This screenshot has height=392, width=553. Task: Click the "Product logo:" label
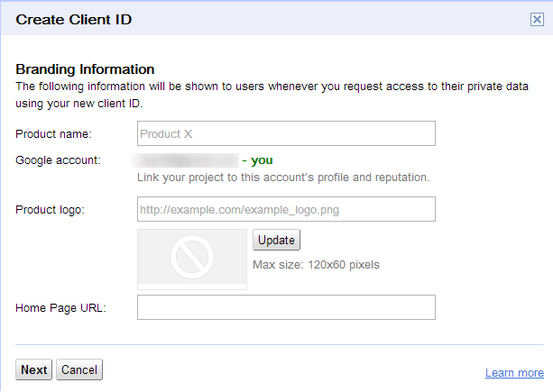pos(51,210)
